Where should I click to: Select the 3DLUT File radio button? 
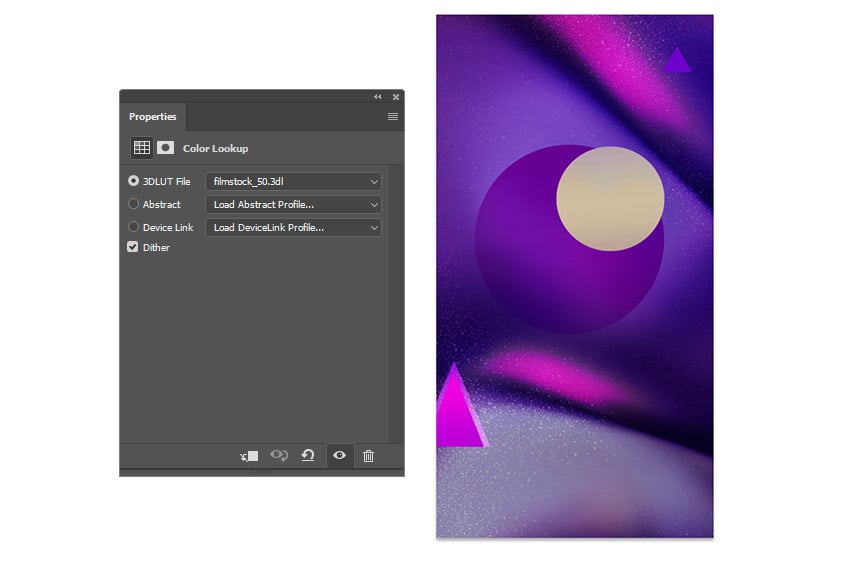(x=133, y=181)
